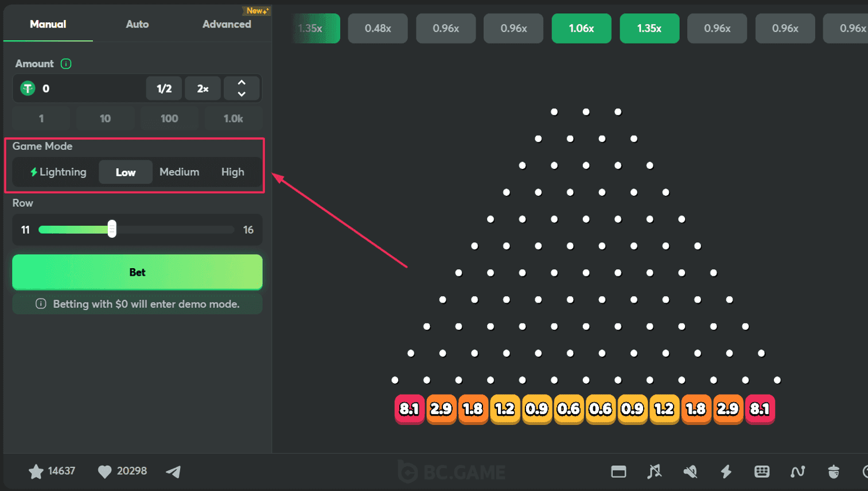Toggle the crossed-out music note icon
The image size is (868, 491).
click(x=654, y=471)
